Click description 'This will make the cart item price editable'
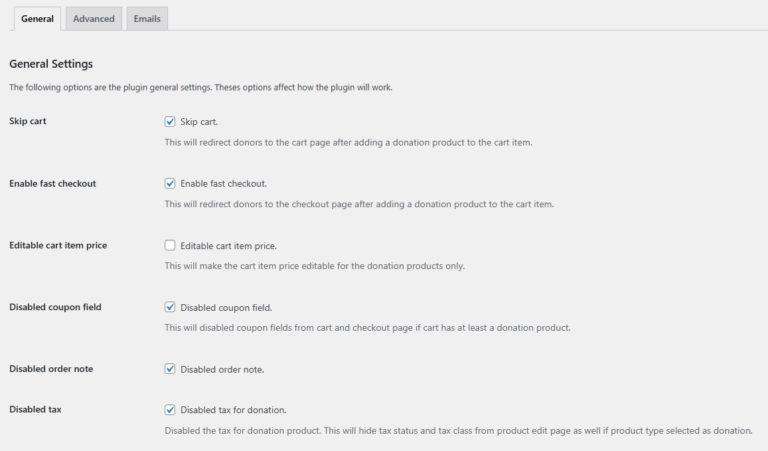This screenshot has width=768, height=451. click(314, 266)
